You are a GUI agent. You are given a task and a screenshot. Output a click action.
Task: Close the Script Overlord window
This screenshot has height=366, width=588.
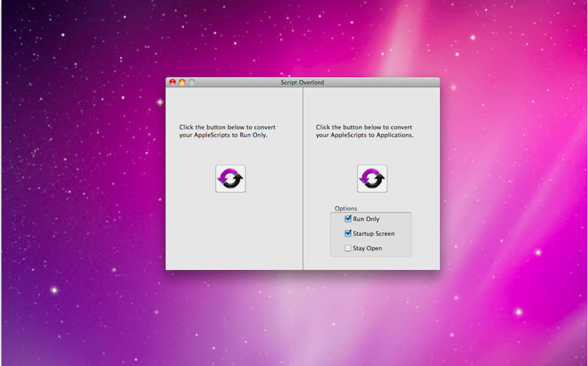coord(173,82)
